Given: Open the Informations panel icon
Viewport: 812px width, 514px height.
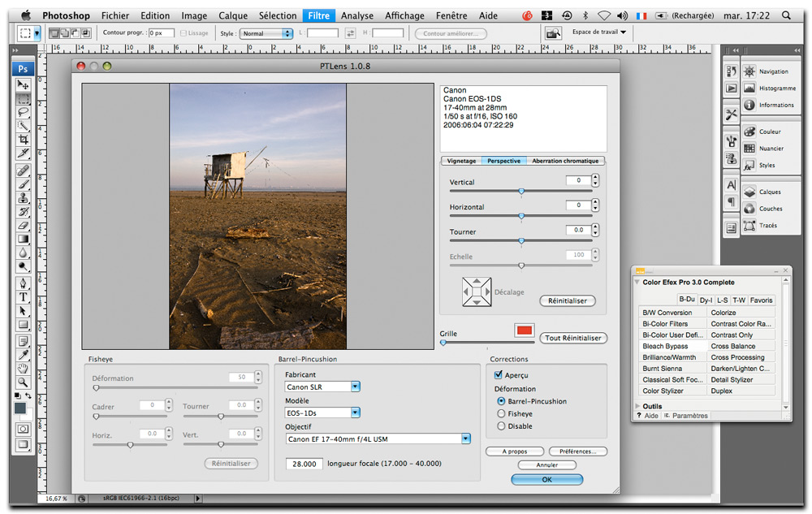Looking at the screenshot, I should click(x=749, y=105).
